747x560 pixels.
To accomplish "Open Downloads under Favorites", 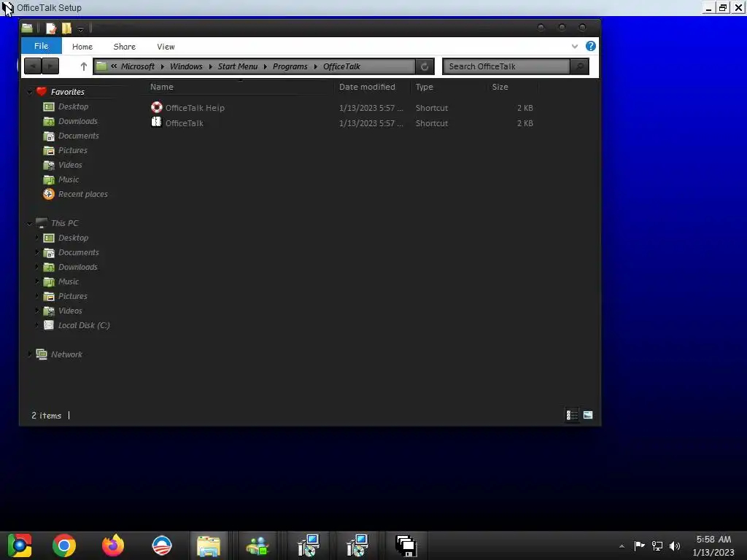I will click(x=77, y=121).
